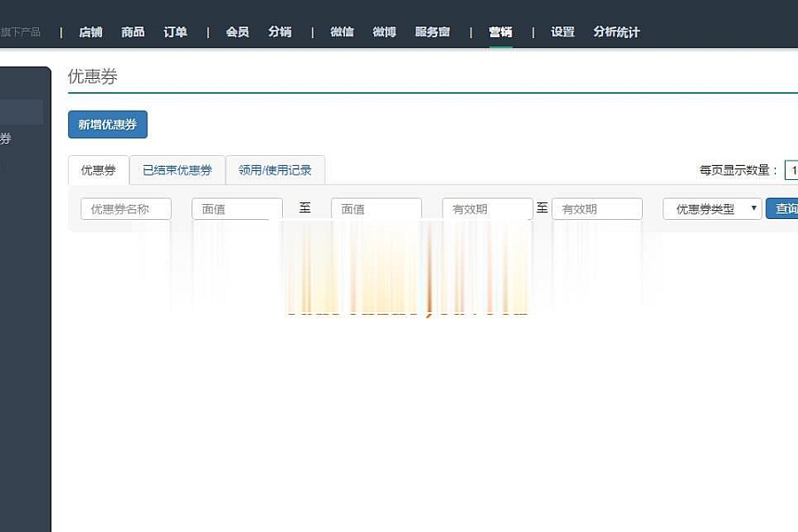
Task: Open the 设置 menu
Action: pos(563,32)
